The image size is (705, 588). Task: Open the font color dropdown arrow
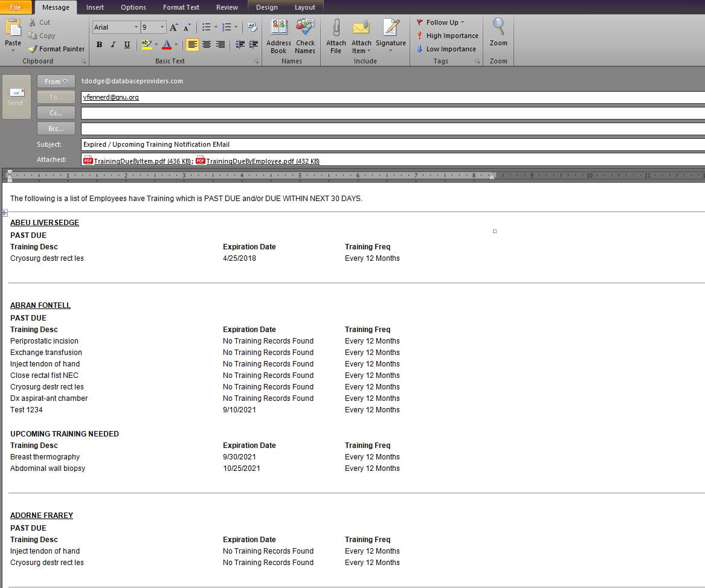pyautogui.click(x=176, y=45)
